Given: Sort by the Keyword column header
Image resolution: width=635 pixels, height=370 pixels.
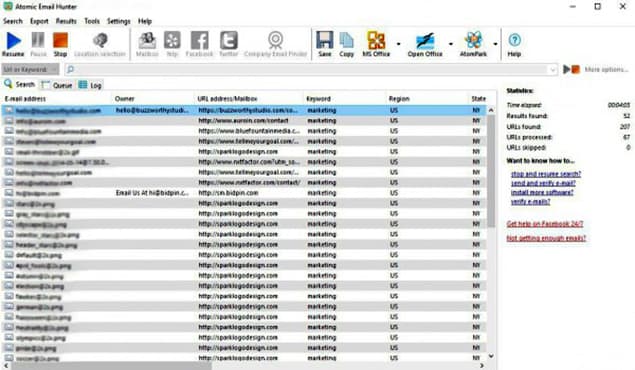Looking at the screenshot, I should pyautogui.click(x=345, y=99).
